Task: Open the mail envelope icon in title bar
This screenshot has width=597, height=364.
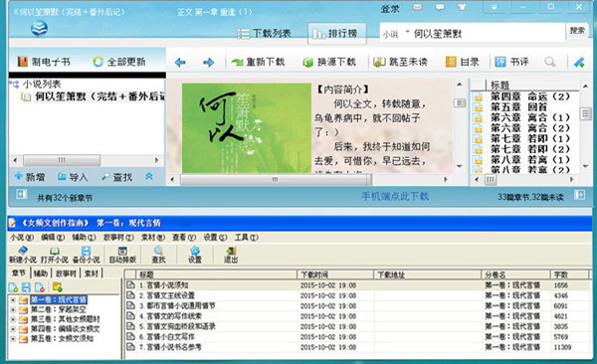Action: tap(418, 7)
